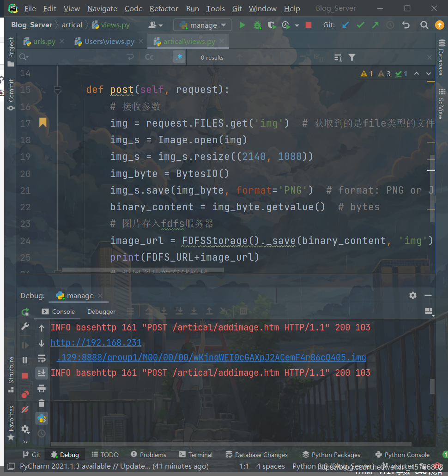Stop the process with top toolbar red square
This screenshot has height=476, width=448.
coord(309,25)
